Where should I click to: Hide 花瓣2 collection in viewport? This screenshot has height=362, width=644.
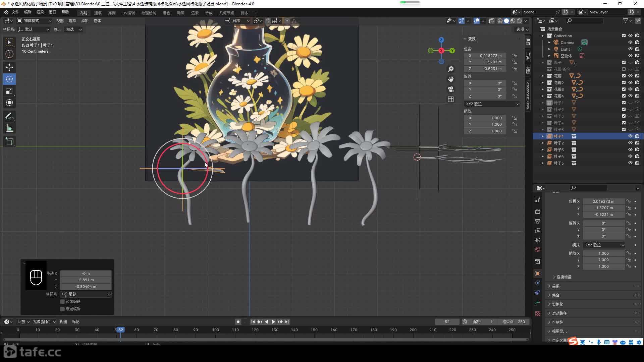[630, 83]
